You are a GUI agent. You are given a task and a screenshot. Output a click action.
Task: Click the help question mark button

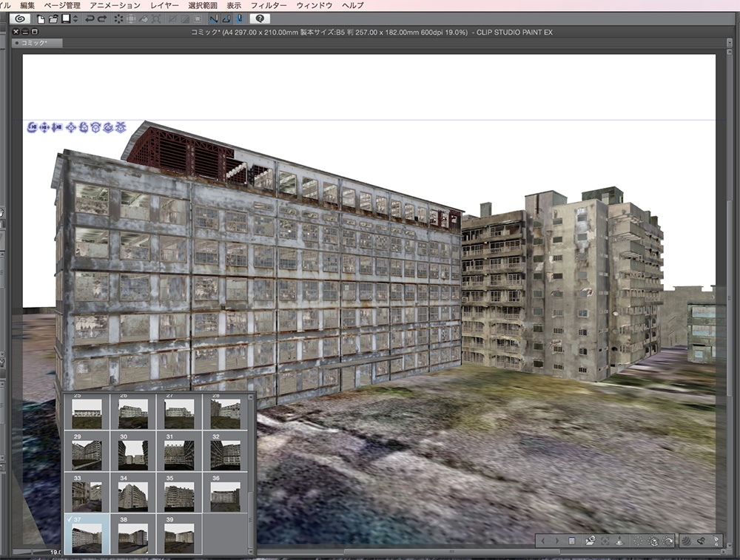click(260, 18)
